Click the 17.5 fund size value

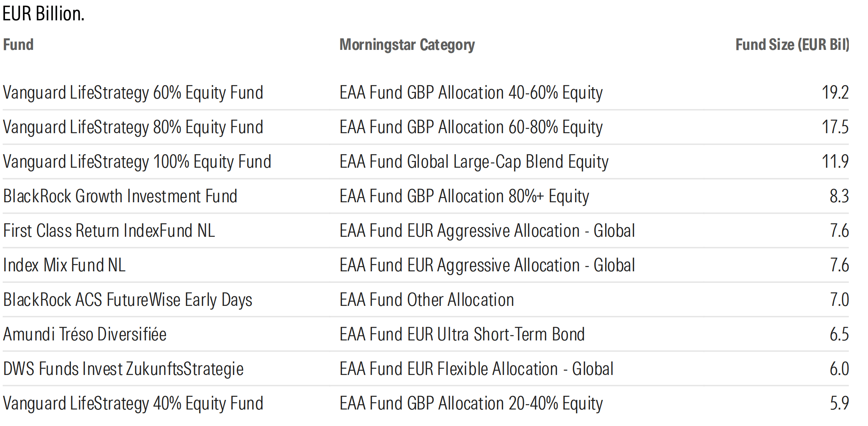[x=835, y=127]
